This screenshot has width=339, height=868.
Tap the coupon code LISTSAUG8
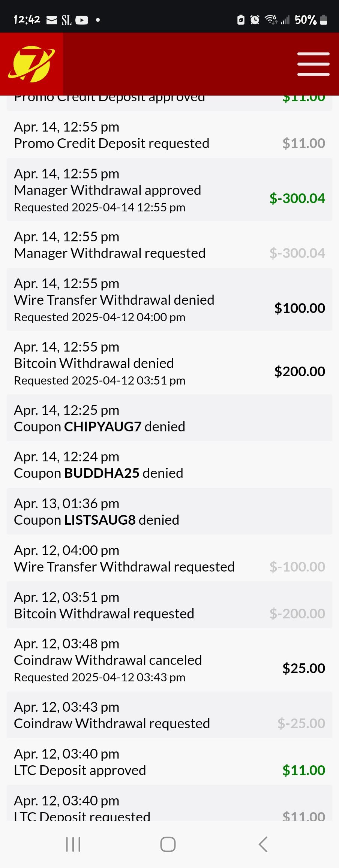100,520
